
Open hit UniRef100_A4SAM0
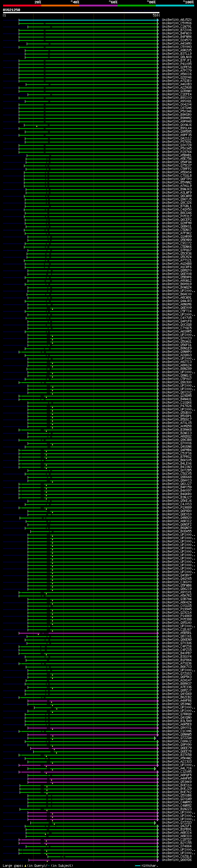tap(177, 43)
